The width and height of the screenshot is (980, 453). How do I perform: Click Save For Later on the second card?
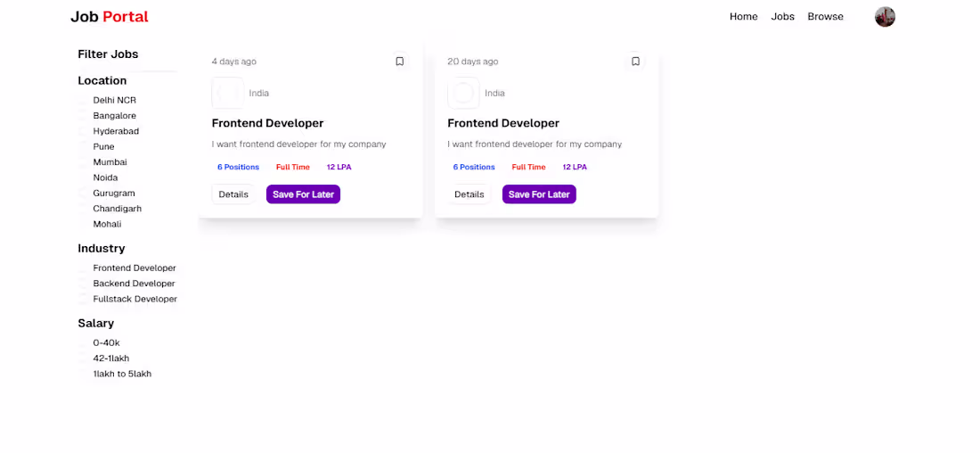tap(539, 194)
